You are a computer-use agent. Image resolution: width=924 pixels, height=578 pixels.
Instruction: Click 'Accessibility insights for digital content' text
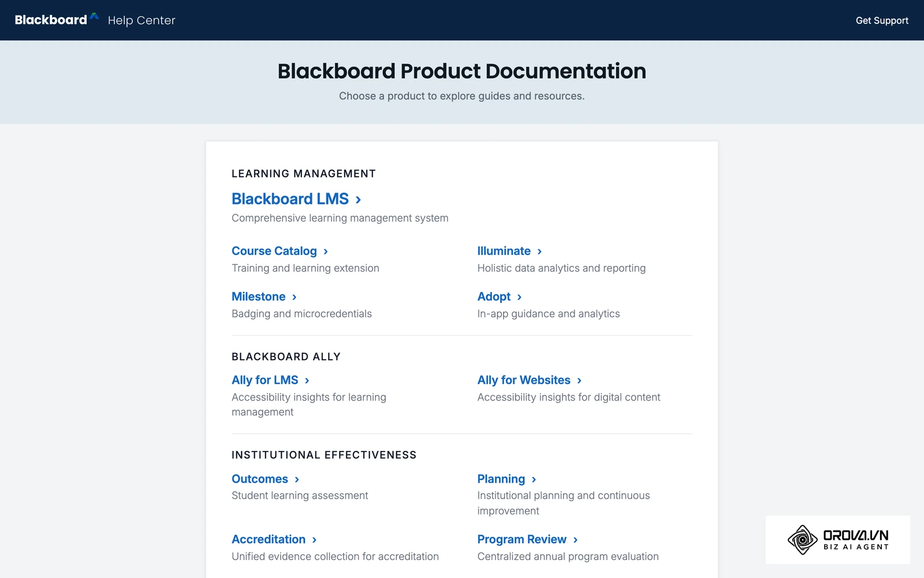(x=569, y=397)
